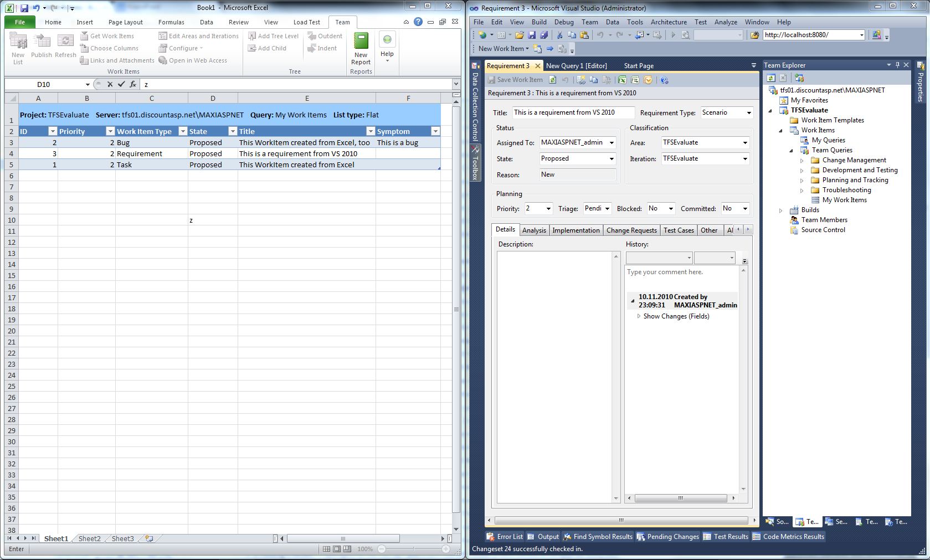This screenshot has height=560, width=930.
Task: Open the Help button in Excel ribbon
Action: (387, 47)
